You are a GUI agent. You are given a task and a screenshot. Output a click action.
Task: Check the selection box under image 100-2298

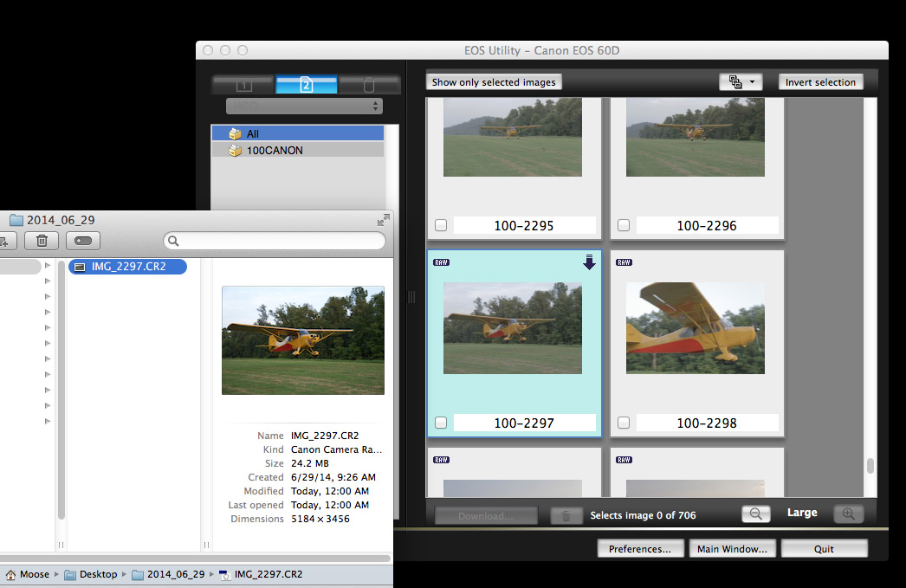tap(624, 423)
